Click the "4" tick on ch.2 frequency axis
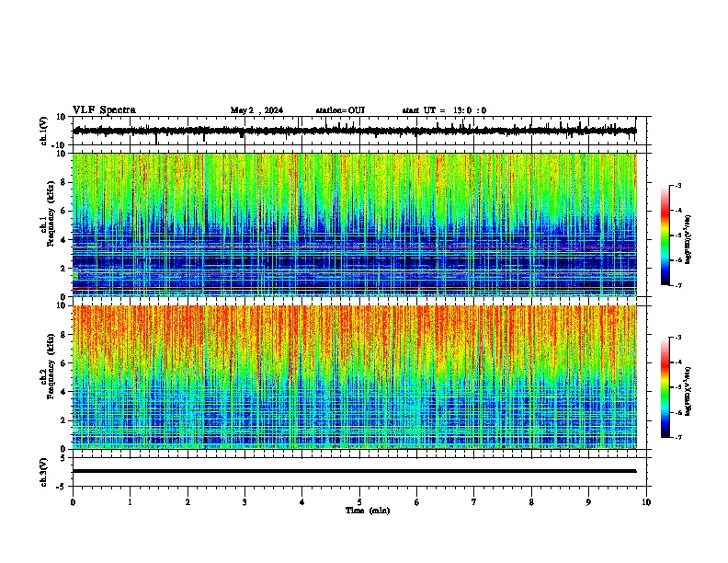 63,392
